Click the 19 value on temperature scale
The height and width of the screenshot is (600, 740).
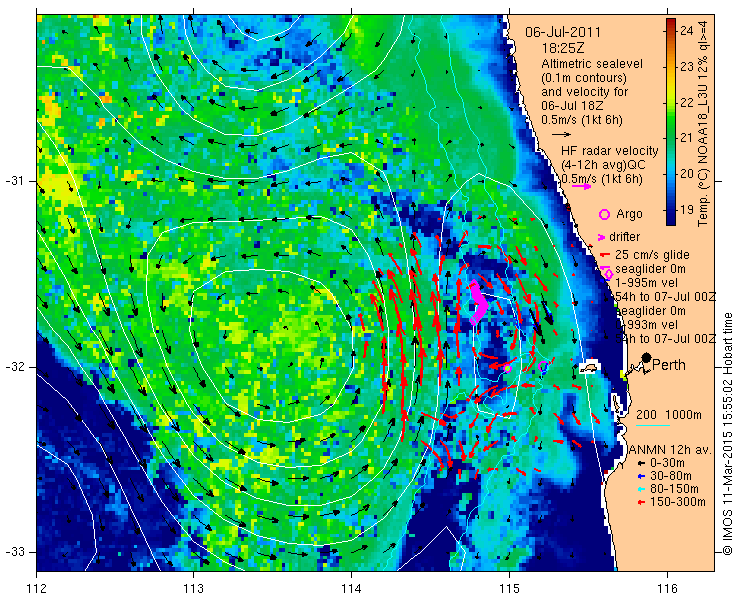(x=687, y=209)
